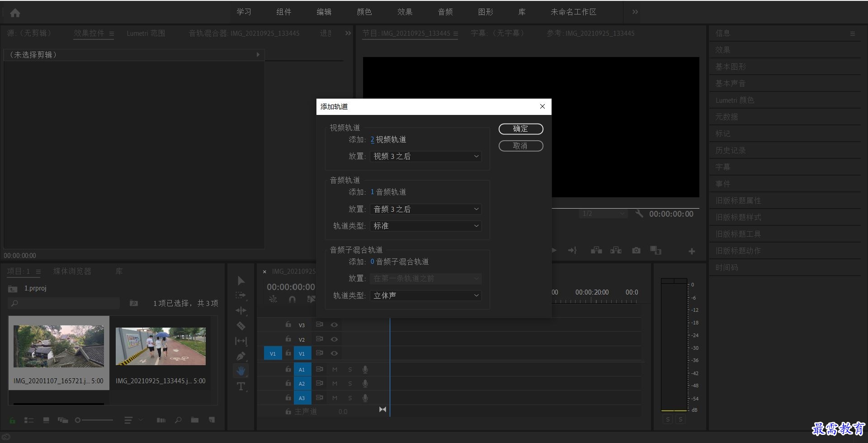Toggle V1 source patching button
The image size is (868, 443).
pyautogui.click(x=273, y=353)
